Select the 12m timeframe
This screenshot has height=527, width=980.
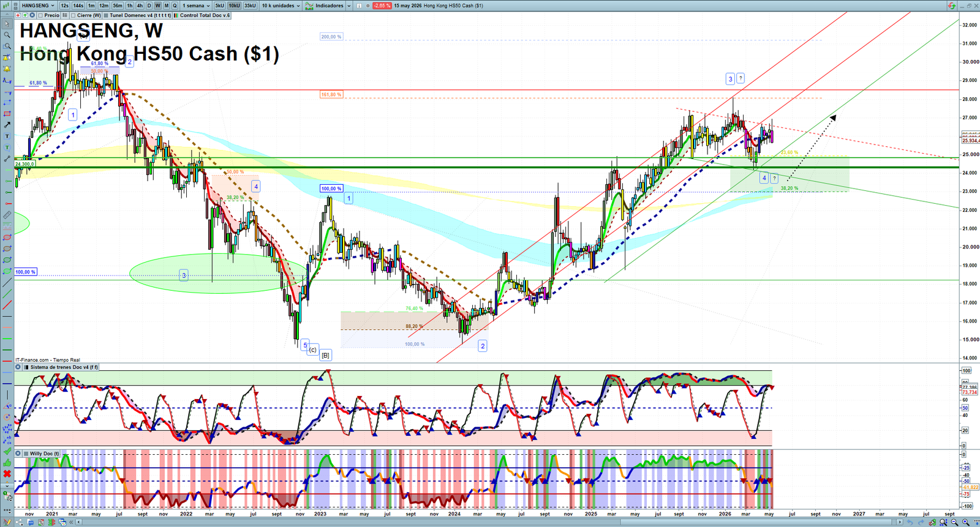point(104,6)
